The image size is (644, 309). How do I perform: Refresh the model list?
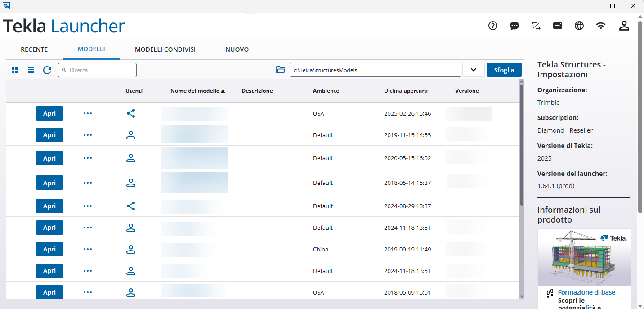(x=47, y=70)
